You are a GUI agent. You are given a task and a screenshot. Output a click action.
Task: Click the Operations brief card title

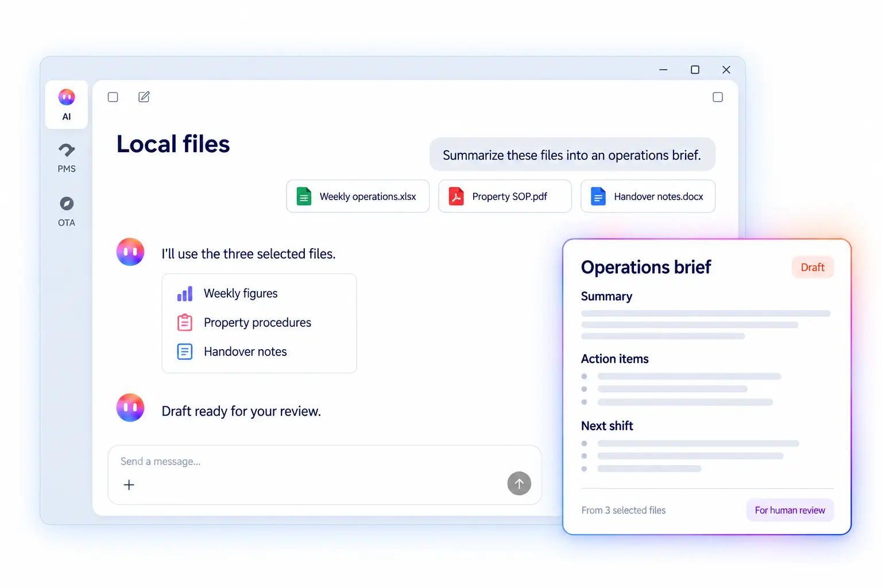point(646,267)
